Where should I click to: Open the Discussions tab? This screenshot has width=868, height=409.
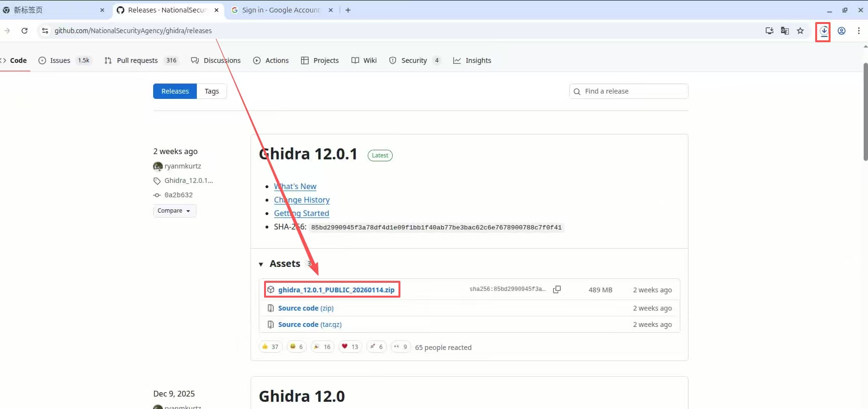(x=216, y=60)
